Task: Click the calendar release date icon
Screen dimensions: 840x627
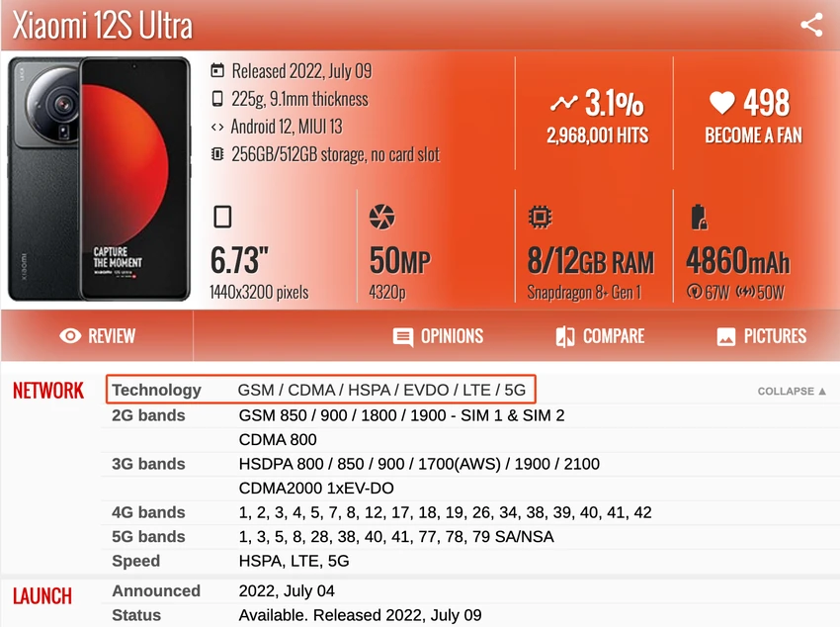Action: (217, 70)
